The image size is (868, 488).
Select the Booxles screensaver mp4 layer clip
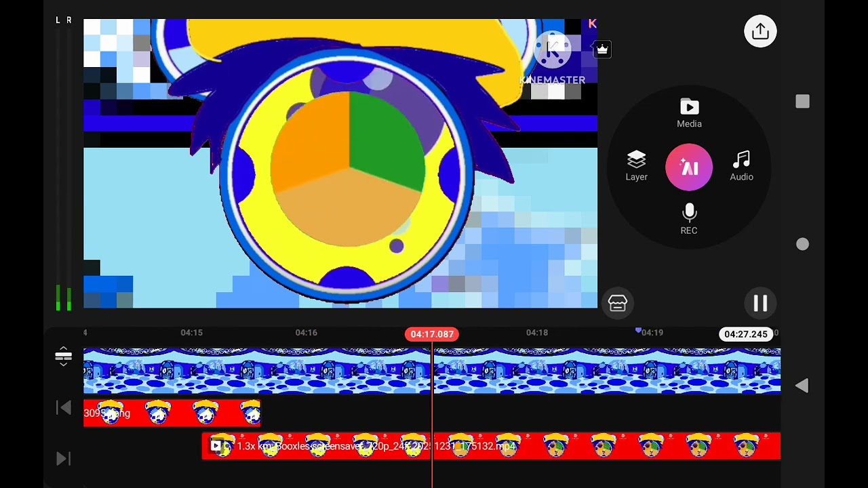pos(491,446)
